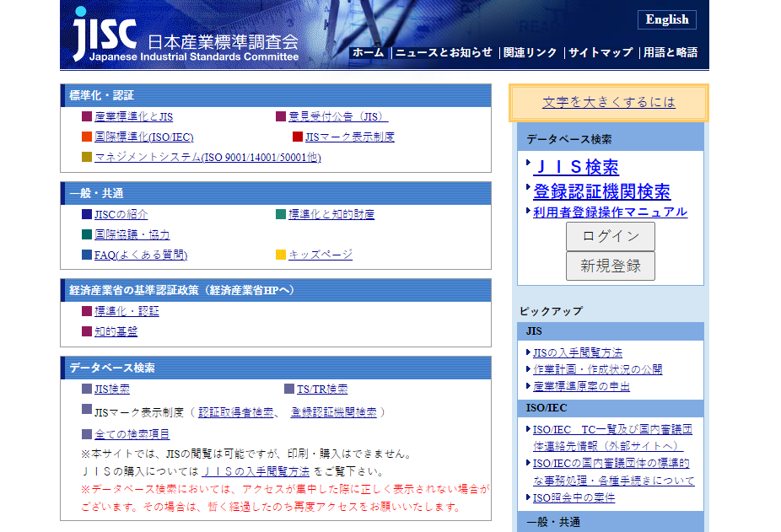This screenshot has height=532, width=781.
Task: Click the green square beside 標準化と知的財産
Action: [280, 214]
